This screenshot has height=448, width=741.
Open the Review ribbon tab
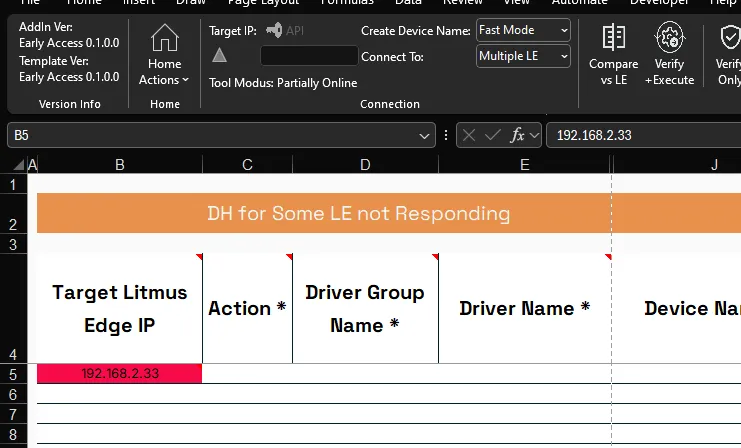pyautogui.click(x=463, y=2)
